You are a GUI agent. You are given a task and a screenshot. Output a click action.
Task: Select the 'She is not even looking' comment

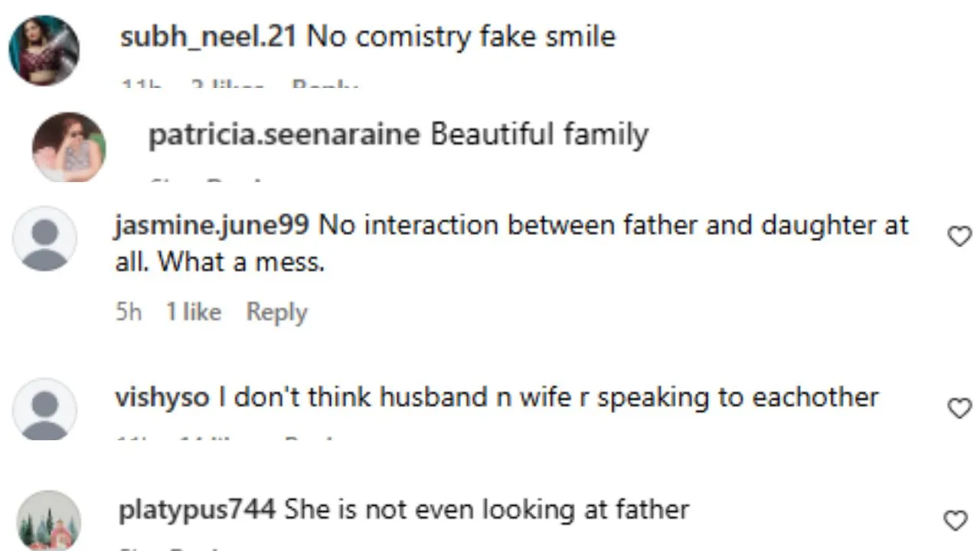click(487, 510)
